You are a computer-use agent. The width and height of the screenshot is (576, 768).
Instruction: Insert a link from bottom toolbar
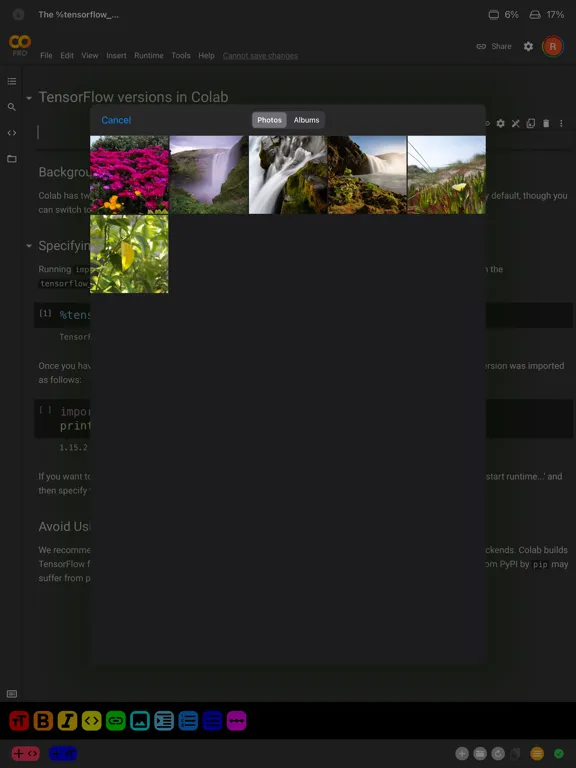point(116,720)
